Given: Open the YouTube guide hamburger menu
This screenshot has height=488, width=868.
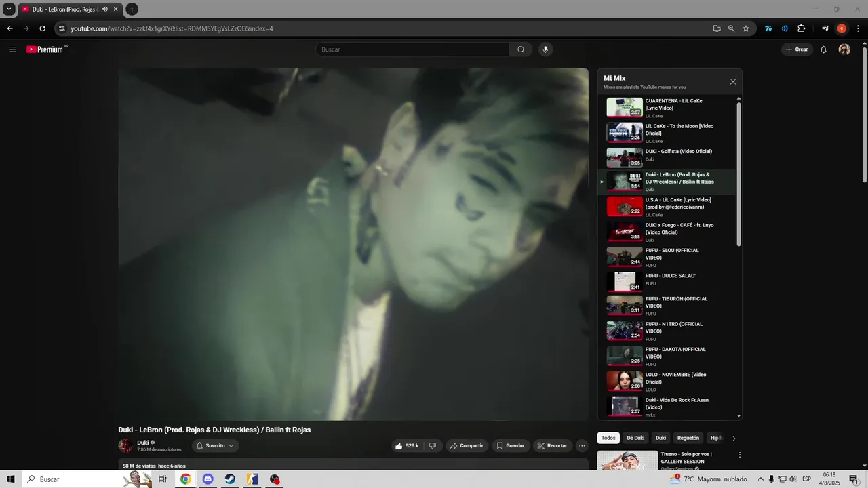Looking at the screenshot, I should (13, 49).
